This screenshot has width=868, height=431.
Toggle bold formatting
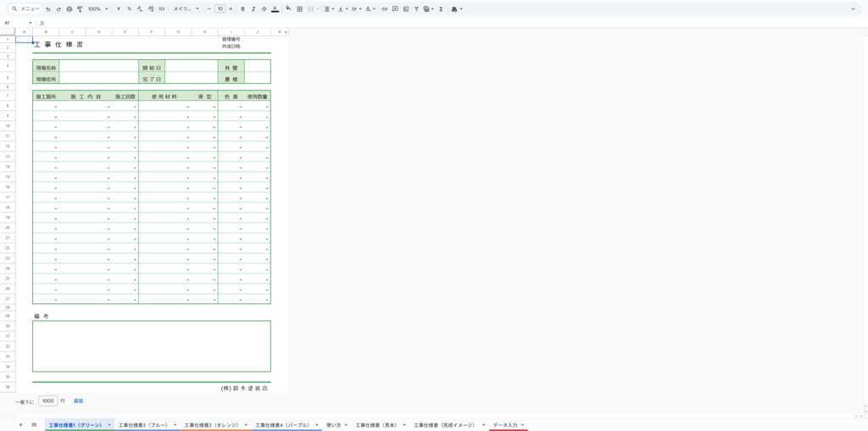point(243,8)
